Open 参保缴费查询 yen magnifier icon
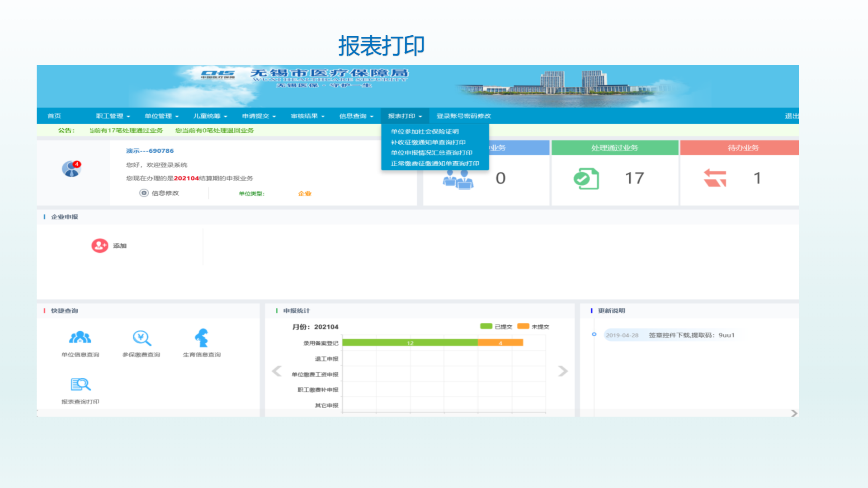The image size is (868, 488). click(x=142, y=338)
